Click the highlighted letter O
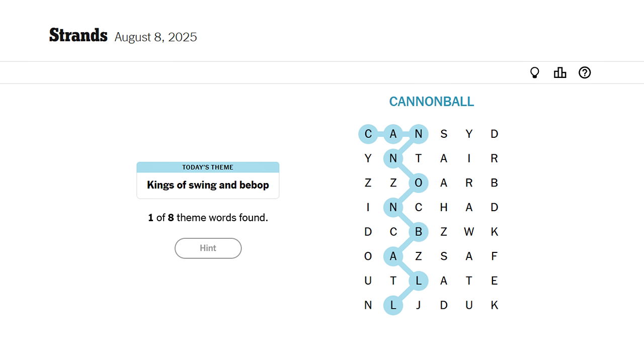 point(418,183)
